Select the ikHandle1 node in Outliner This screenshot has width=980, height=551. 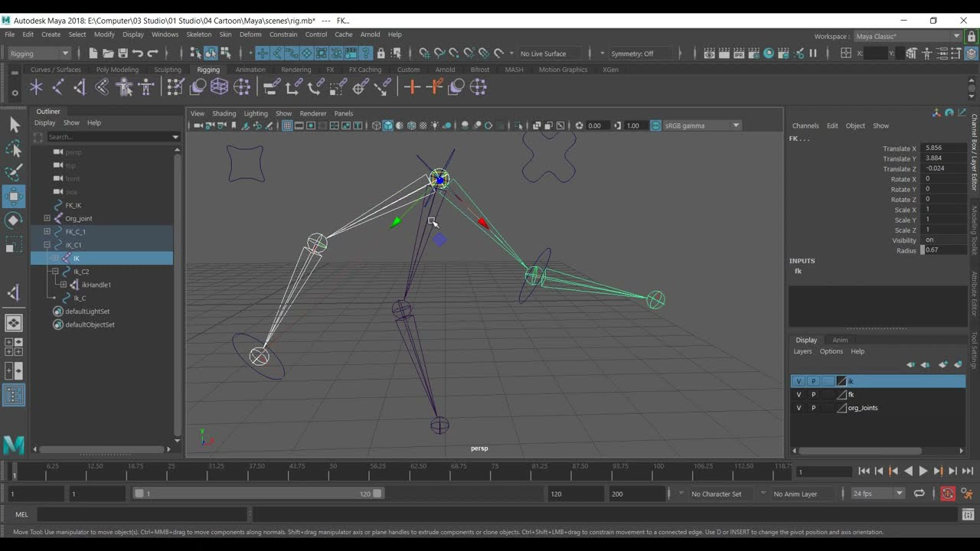(96, 285)
